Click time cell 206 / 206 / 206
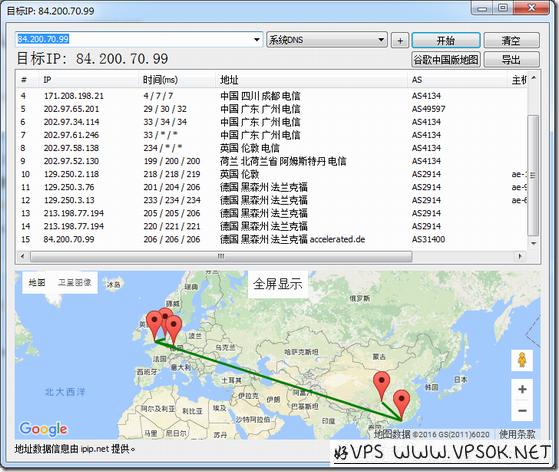The height and width of the screenshot is (472, 559). tap(172, 239)
